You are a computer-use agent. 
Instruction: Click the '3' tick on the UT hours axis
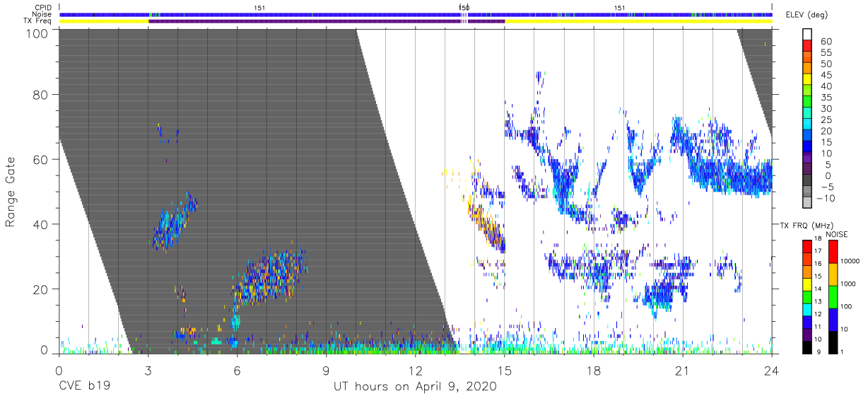tap(148, 370)
